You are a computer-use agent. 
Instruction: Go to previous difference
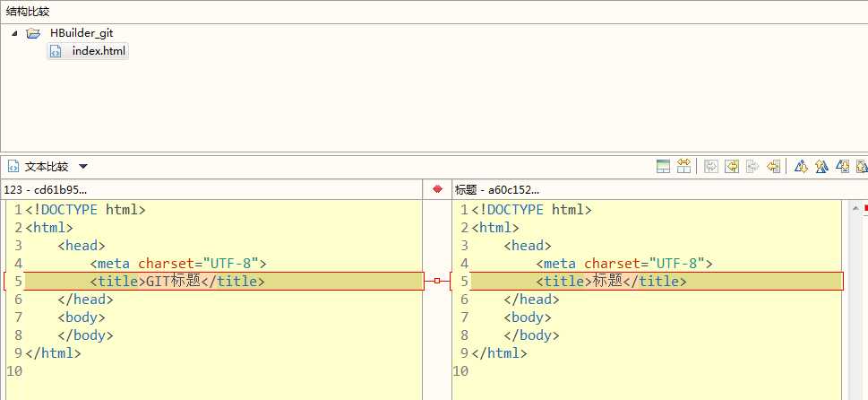821,166
